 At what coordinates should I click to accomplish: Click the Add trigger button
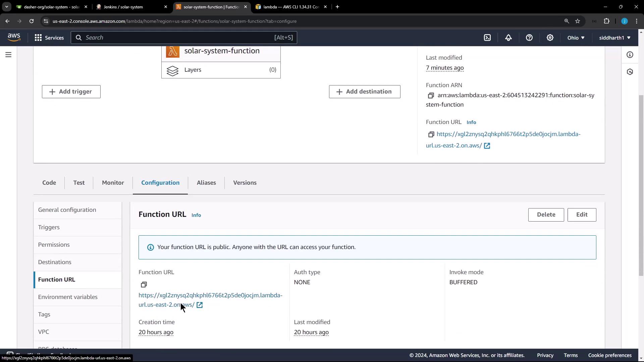click(x=71, y=92)
